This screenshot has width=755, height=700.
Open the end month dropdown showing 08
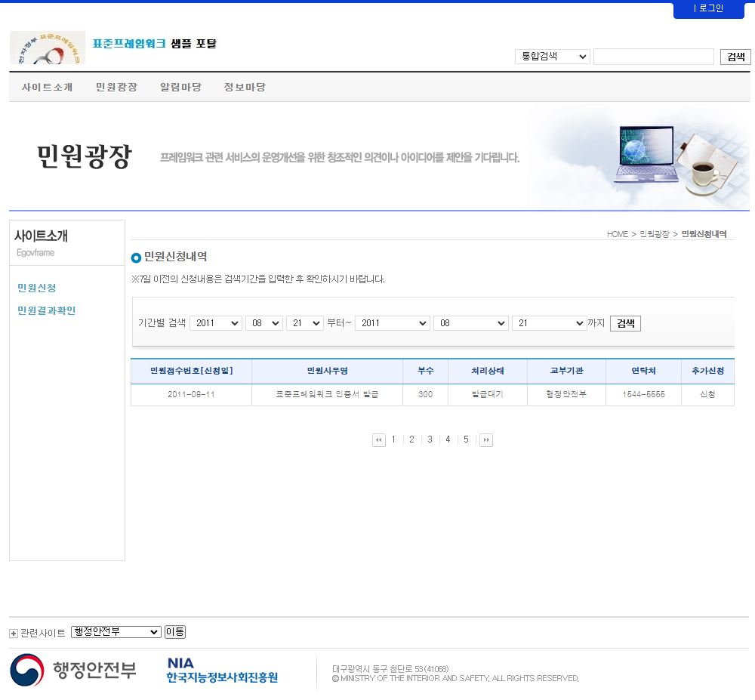[470, 323]
